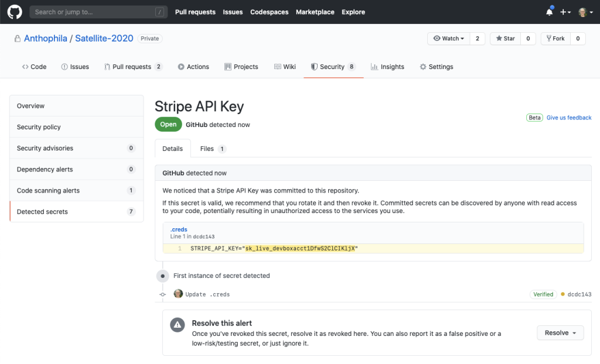Click the commit author avatar

pyautogui.click(x=178, y=294)
